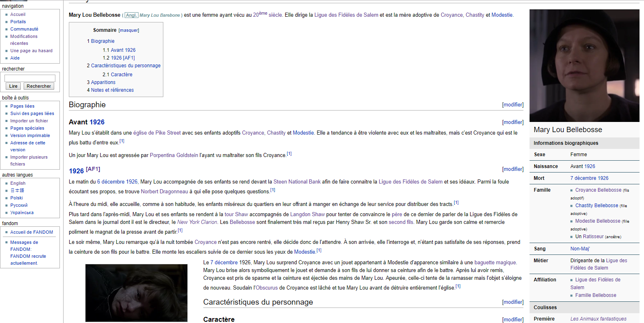Focus the rechercher search field

(x=30, y=78)
